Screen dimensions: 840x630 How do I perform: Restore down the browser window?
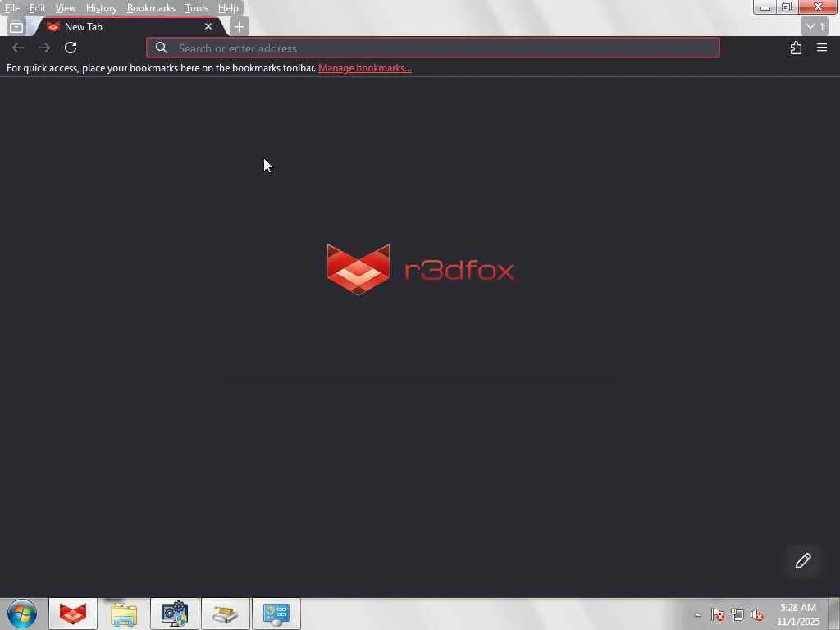pyautogui.click(x=787, y=7)
